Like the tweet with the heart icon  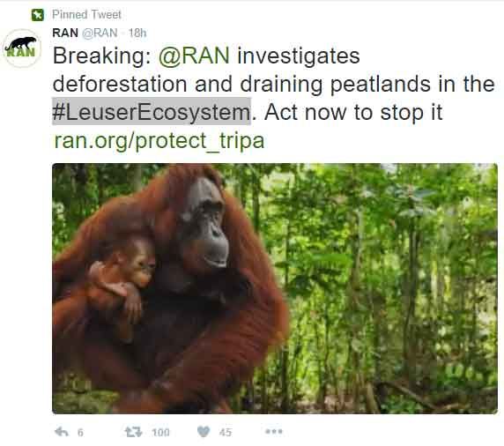(204, 432)
